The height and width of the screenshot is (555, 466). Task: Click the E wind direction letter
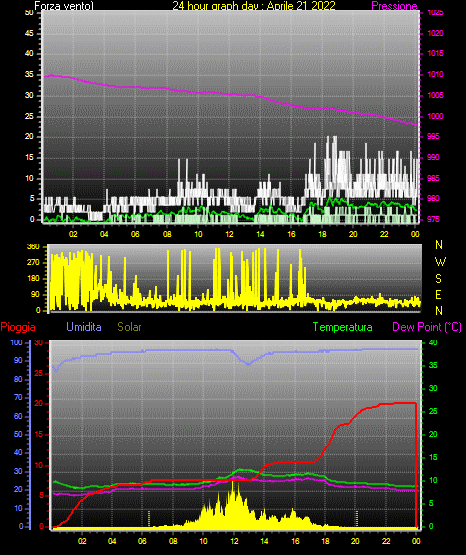point(438,294)
